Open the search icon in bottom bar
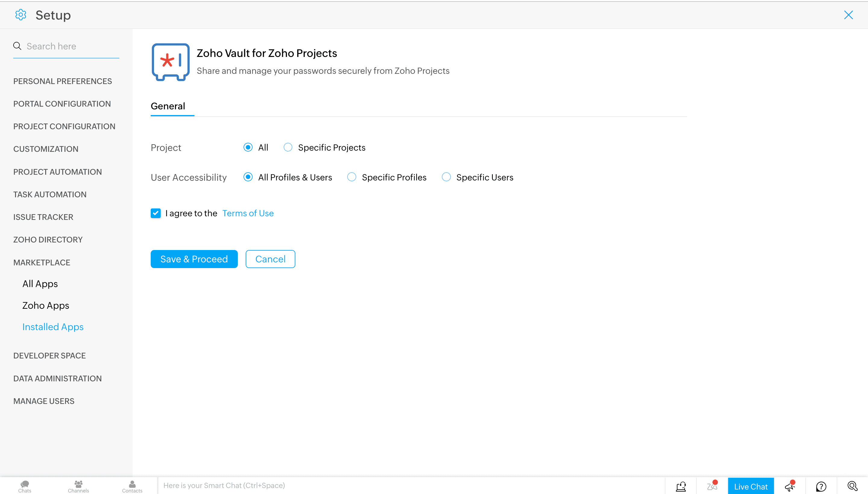The width and height of the screenshot is (868, 494). point(852,486)
